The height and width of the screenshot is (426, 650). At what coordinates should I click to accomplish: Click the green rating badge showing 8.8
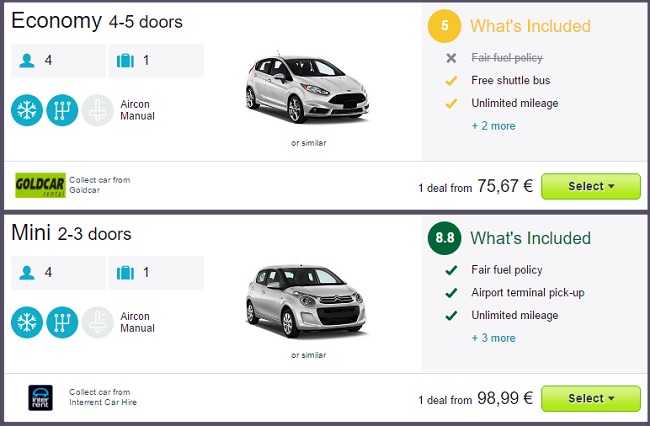[x=444, y=238]
